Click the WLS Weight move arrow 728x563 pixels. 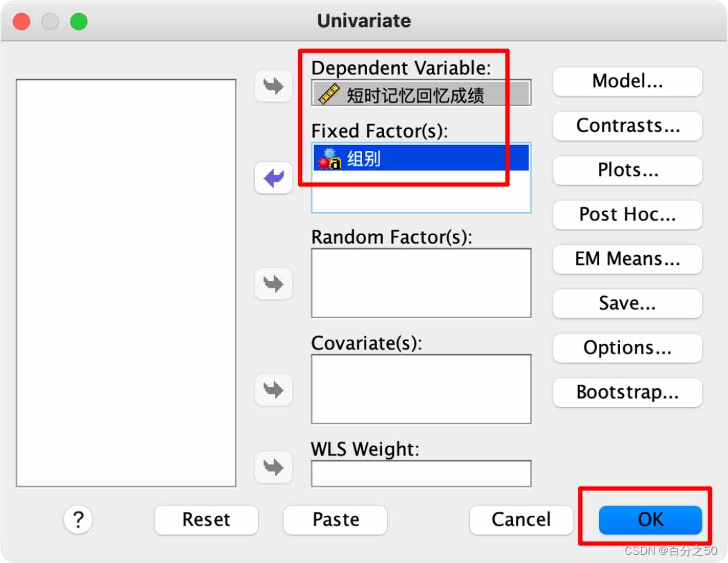tap(273, 467)
